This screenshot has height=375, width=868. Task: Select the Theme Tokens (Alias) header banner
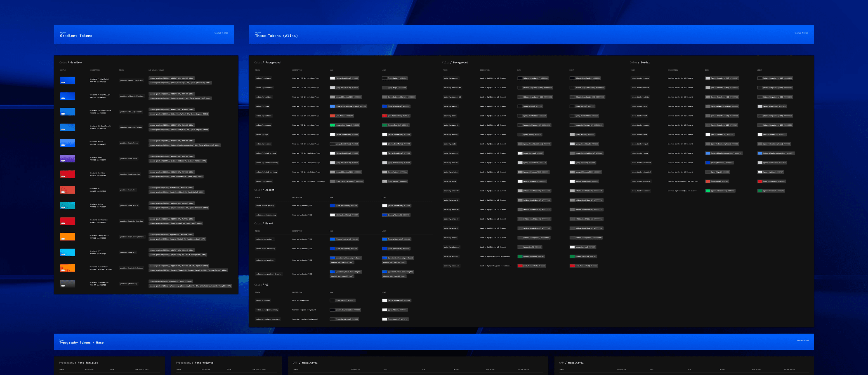tap(531, 35)
